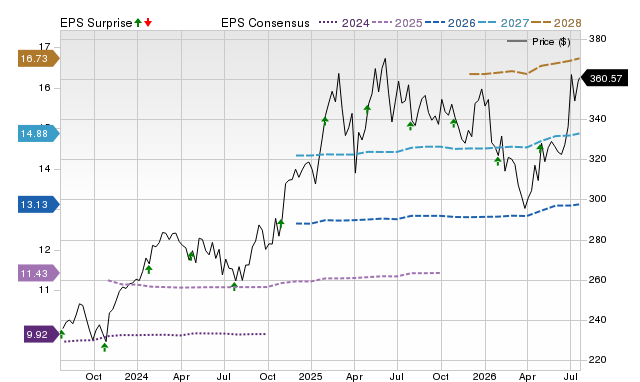Screen dimensions: 640x382
Task: Click the red down arrow in the EPS Surprise legend
Action: tap(148, 22)
